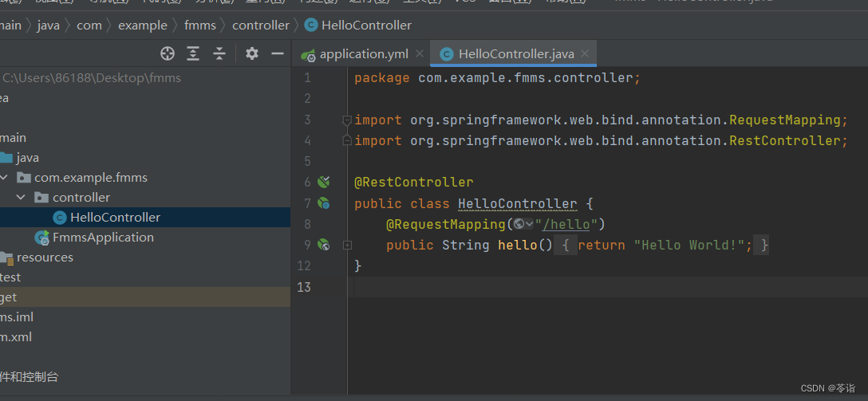
Task: Hide the project panel with minus icon
Action: pos(278,53)
